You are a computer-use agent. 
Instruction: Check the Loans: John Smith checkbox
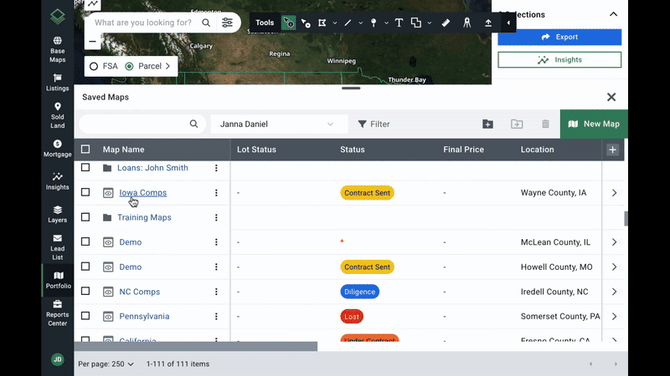click(85, 167)
